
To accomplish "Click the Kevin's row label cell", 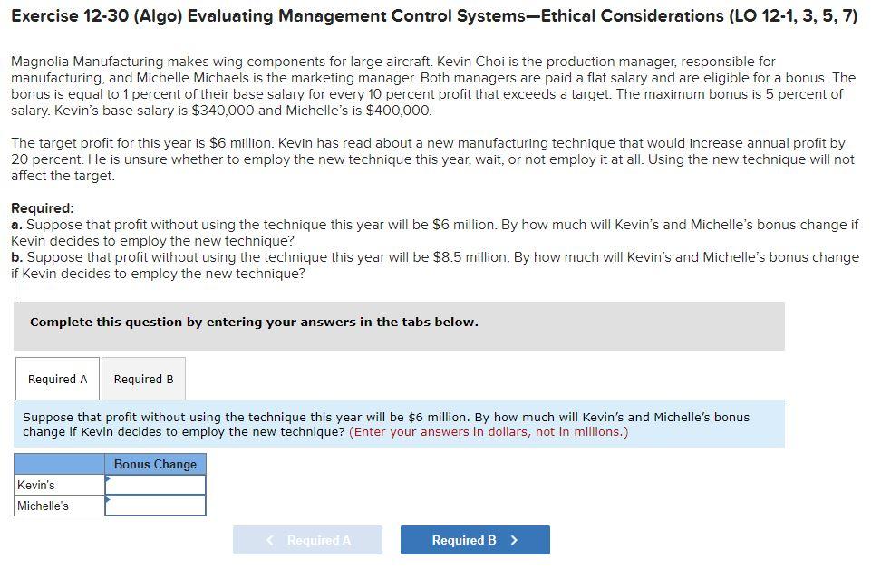I will pos(59,485).
